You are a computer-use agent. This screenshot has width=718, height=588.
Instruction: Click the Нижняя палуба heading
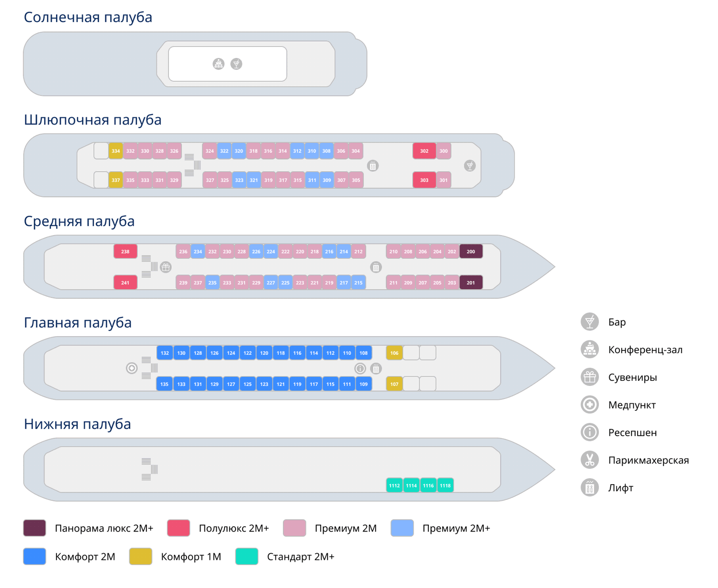pyautogui.click(x=78, y=424)
